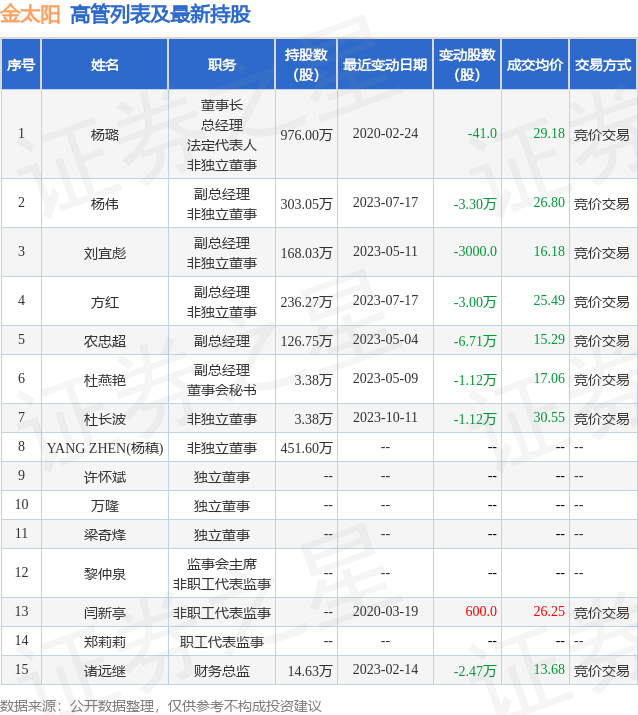The height and width of the screenshot is (715, 638).
Task: Click the 财务总监 position cell
Action: coord(222,671)
